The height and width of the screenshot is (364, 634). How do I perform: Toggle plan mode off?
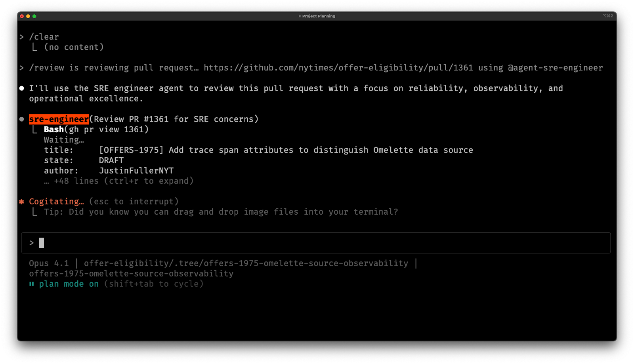[68, 284]
